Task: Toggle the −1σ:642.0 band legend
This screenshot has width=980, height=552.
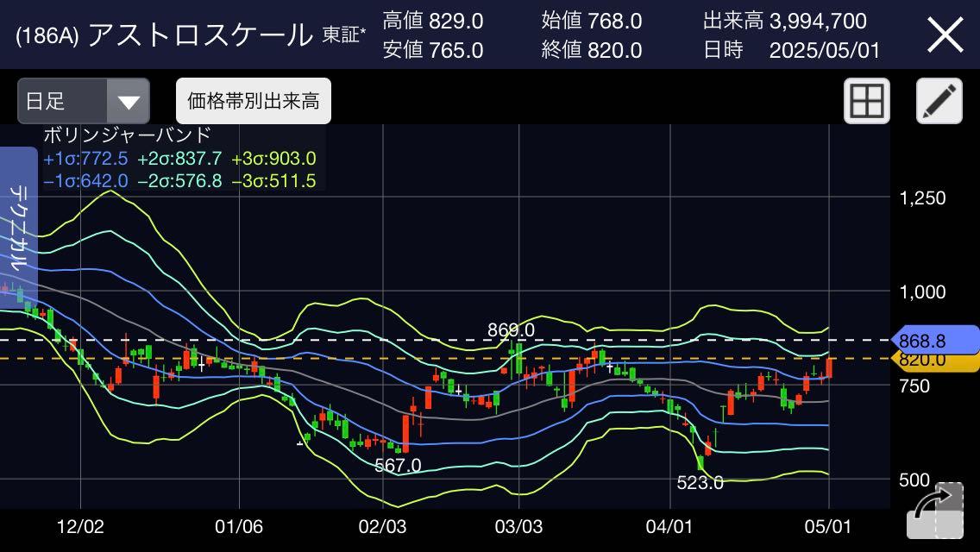Action: pyautogui.click(x=85, y=180)
